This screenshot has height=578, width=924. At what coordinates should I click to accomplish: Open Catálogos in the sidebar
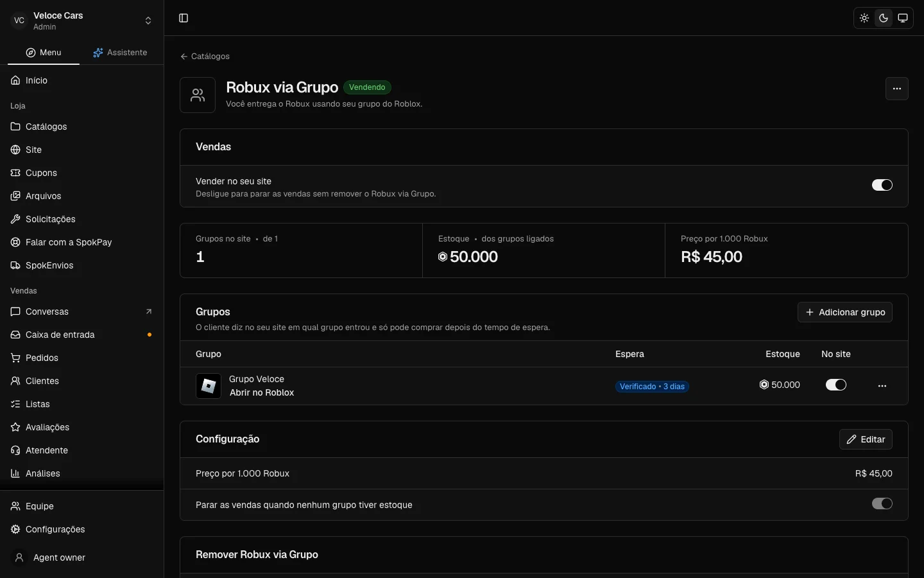coord(81,127)
